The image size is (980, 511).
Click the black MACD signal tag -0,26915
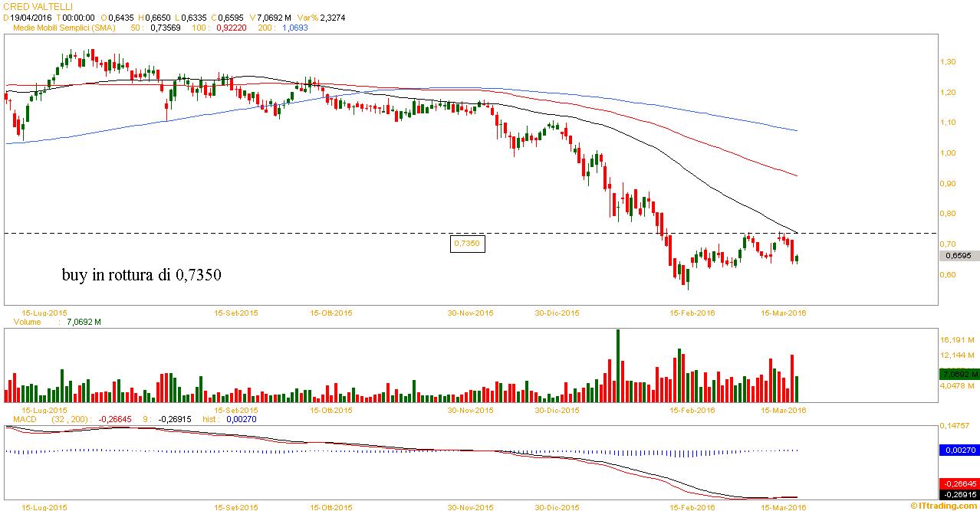959,494
